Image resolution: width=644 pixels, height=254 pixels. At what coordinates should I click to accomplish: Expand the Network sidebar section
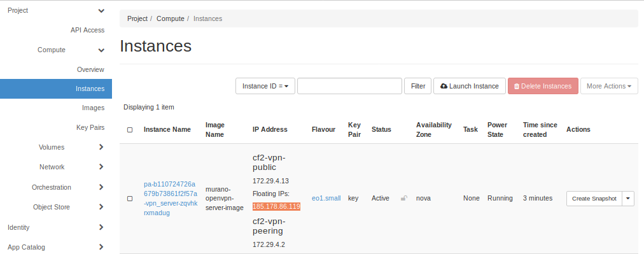coord(101,167)
